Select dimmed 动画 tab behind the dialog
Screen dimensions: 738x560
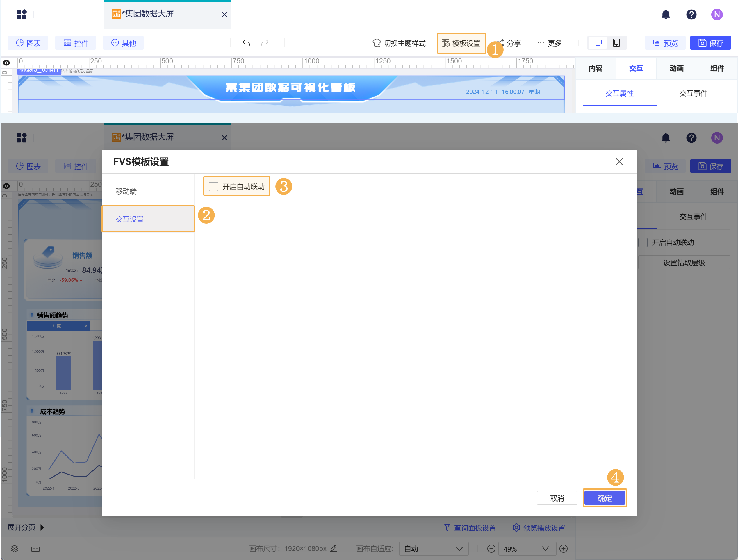pos(677,192)
